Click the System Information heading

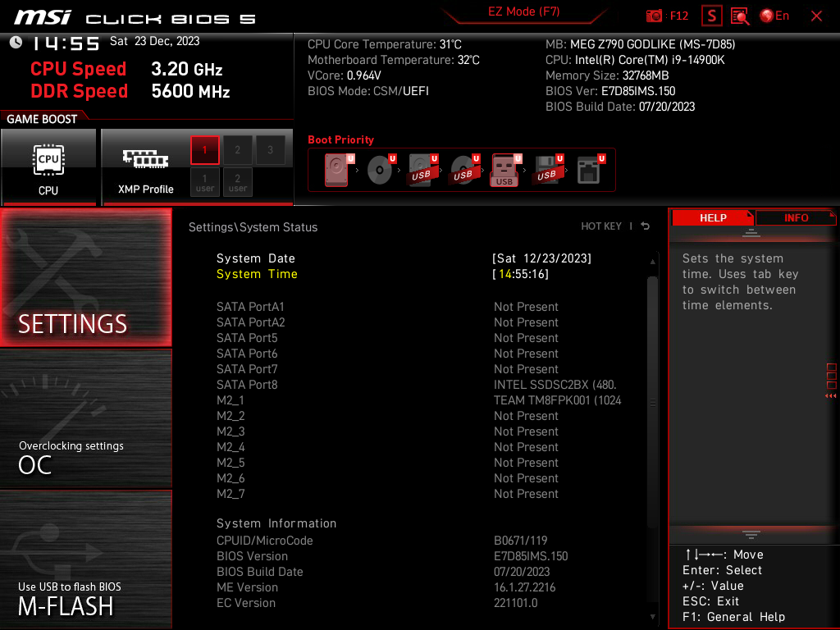click(x=276, y=523)
